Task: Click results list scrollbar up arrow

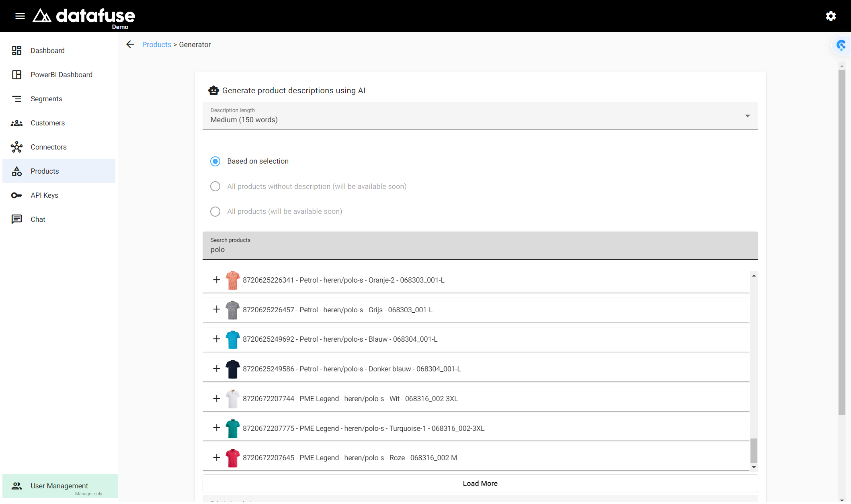Action: (754, 275)
